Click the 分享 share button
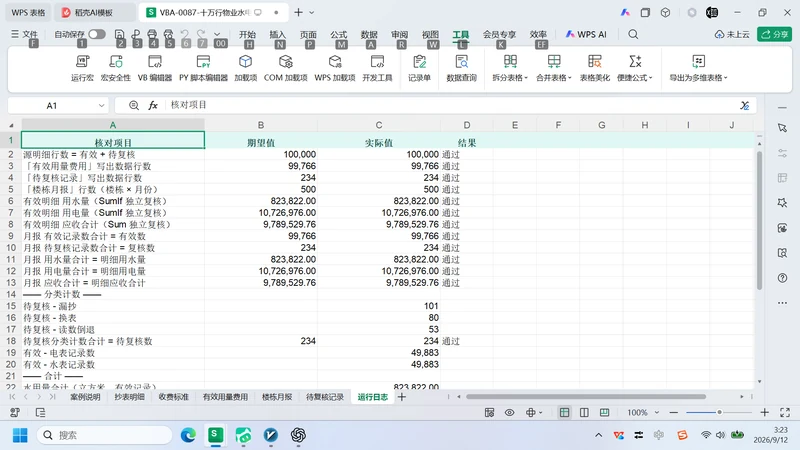Viewport: 800px width, 450px height. (774, 34)
